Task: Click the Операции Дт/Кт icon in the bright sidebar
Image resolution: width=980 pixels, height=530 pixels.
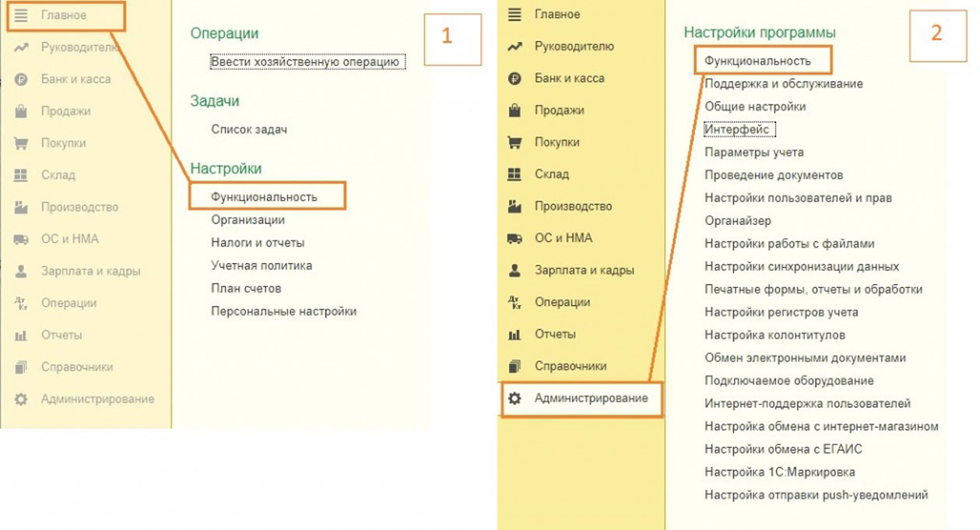Action: (515, 302)
